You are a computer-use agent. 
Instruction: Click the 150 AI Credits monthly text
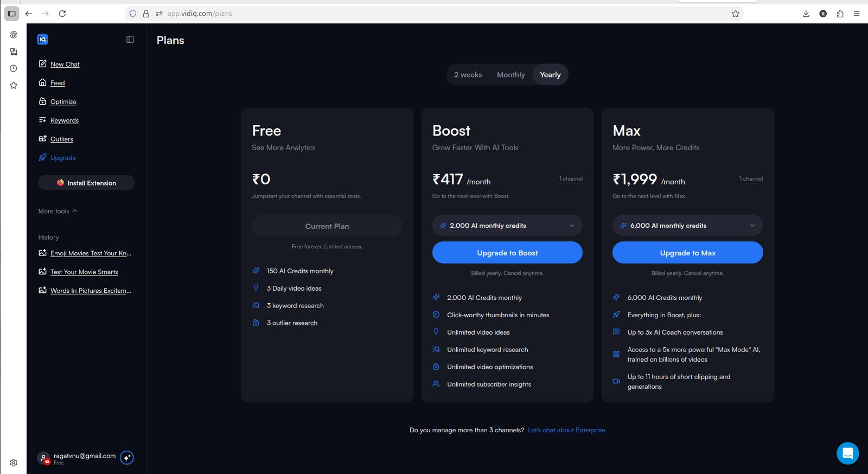(300, 271)
